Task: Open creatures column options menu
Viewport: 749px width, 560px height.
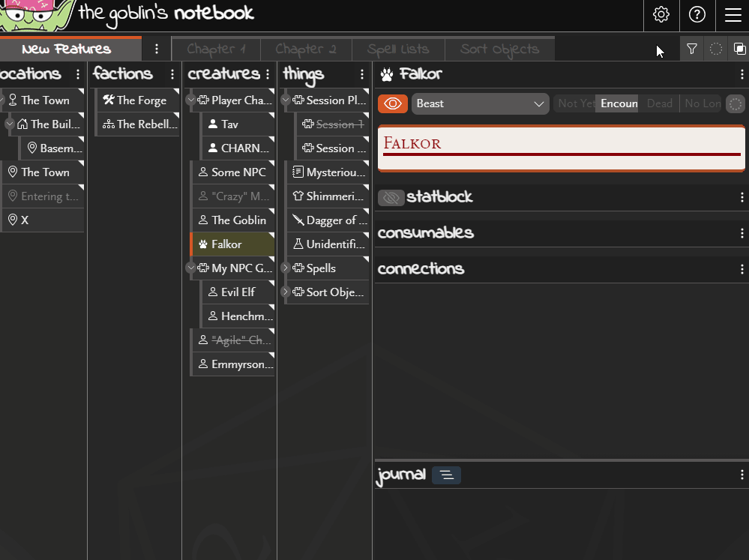Action: click(268, 74)
